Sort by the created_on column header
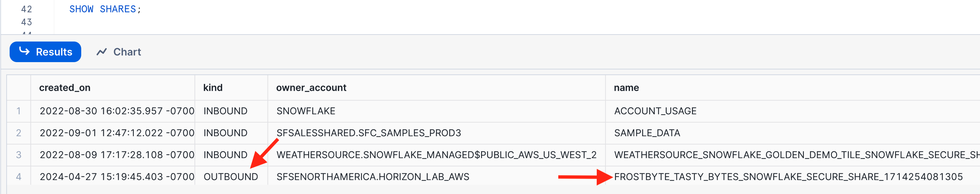 click(65, 88)
